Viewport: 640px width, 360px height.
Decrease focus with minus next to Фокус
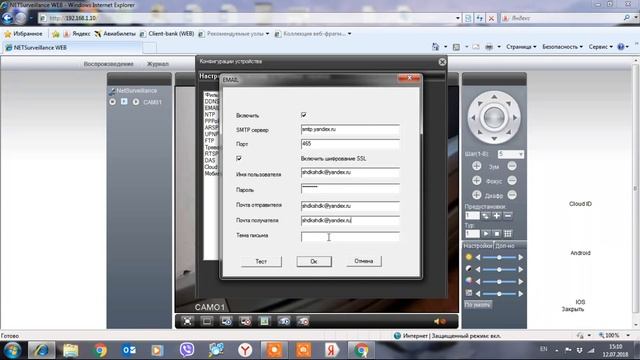click(x=512, y=180)
